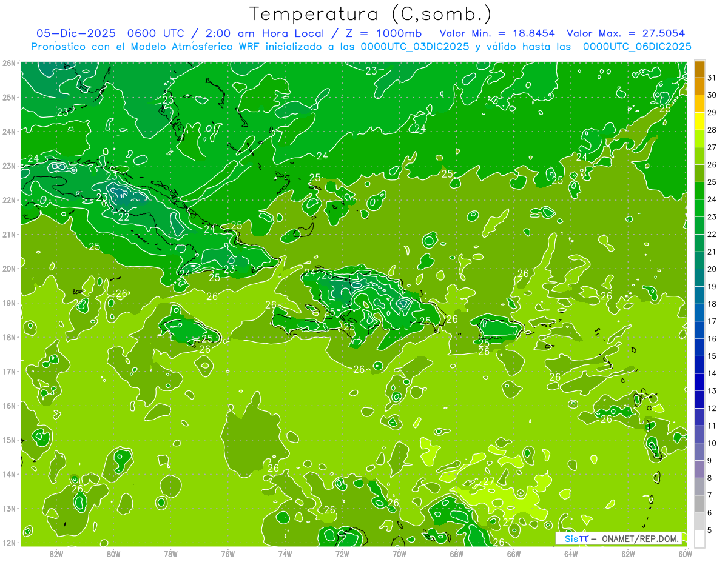
Task: Click the "82W" longitude axis label
Action: (x=56, y=554)
